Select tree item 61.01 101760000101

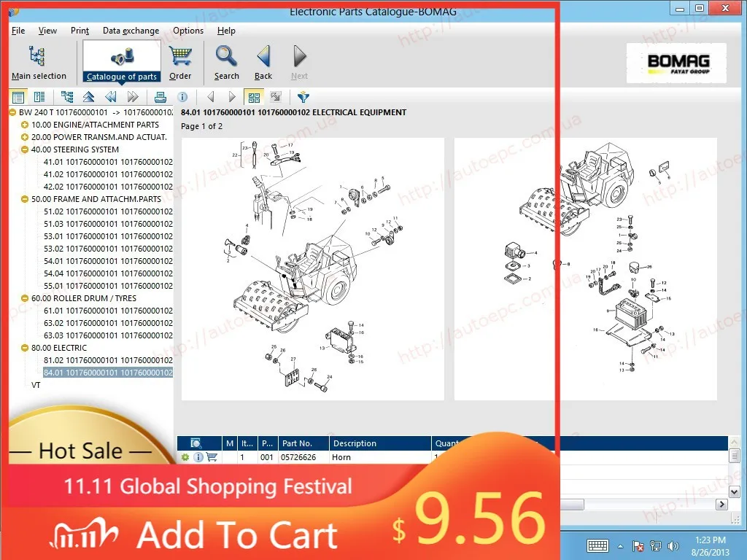pos(108,311)
